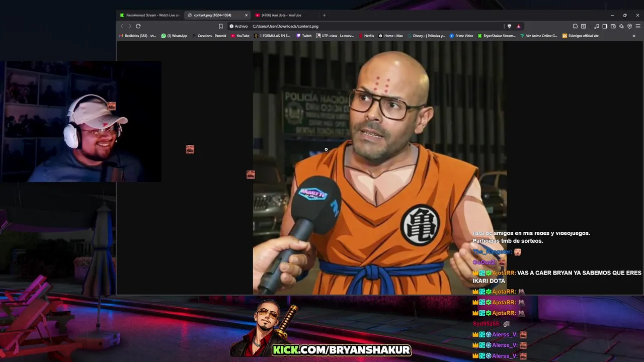Image resolution: width=644 pixels, height=362 pixels.
Task: Click the displayed content.png image
Action: [379, 167]
